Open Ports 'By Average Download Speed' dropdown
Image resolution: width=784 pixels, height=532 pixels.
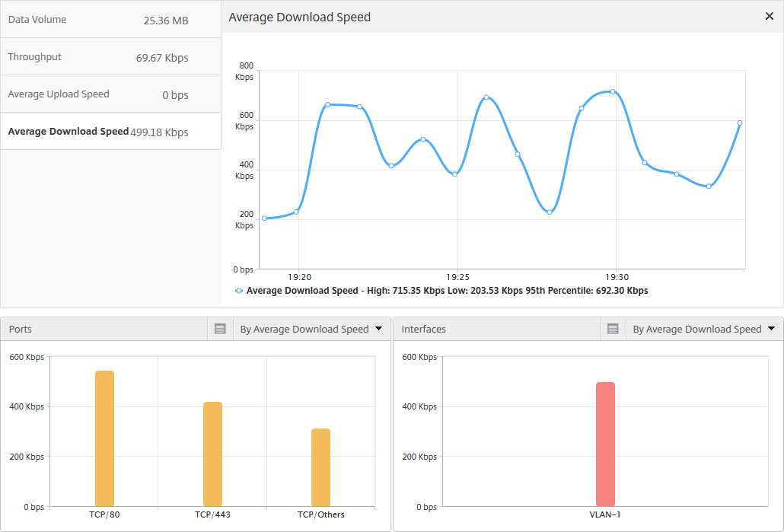pyautogui.click(x=311, y=329)
